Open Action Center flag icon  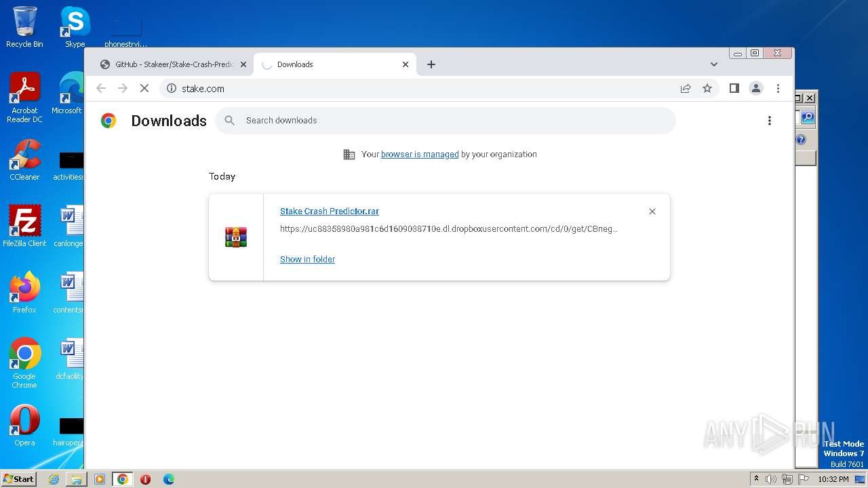tap(802, 479)
